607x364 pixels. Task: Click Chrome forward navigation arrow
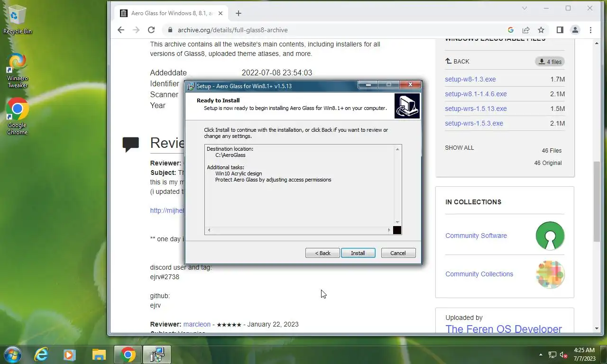pyautogui.click(x=136, y=30)
